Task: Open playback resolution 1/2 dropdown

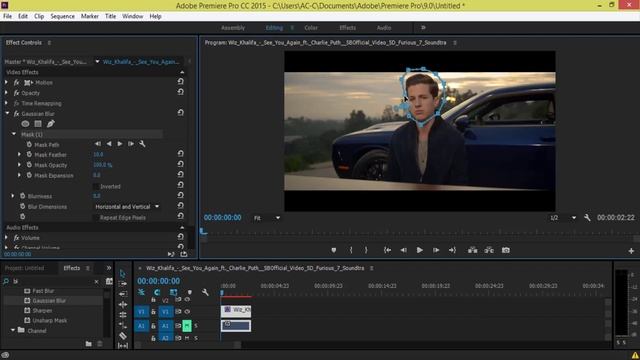Action: 563,218
